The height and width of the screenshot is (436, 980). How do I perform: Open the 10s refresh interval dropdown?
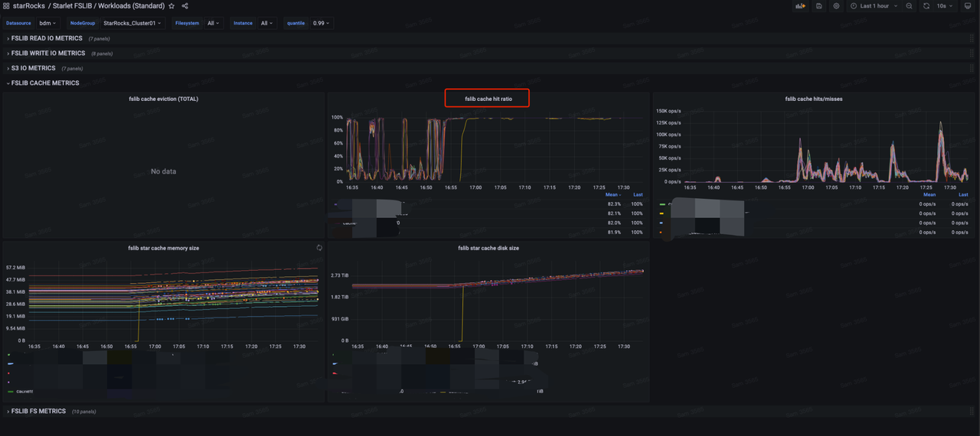[x=947, y=5]
